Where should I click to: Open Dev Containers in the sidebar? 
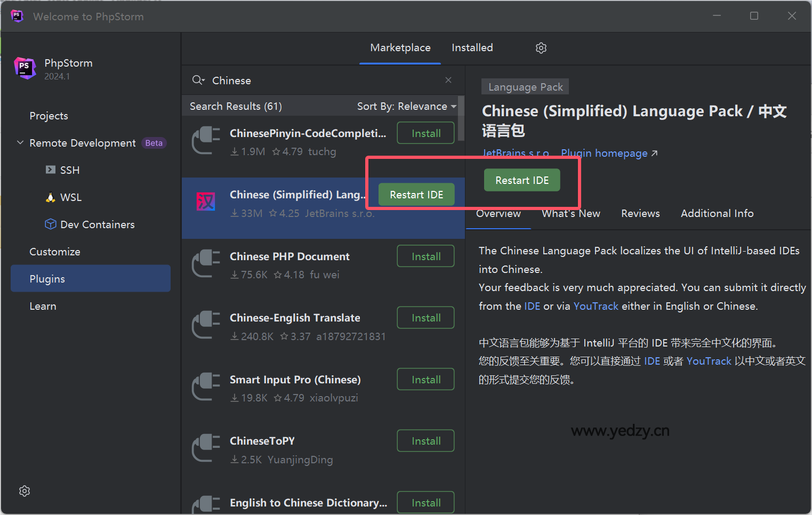pos(97,224)
